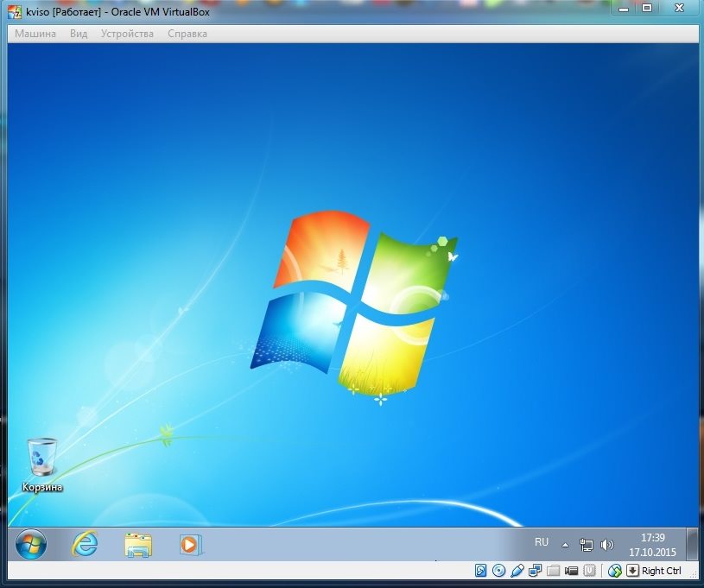Viewport: 704px width, 588px height.
Task: Launch Internet Explorer from the taskbar
Action: point(85,545)
